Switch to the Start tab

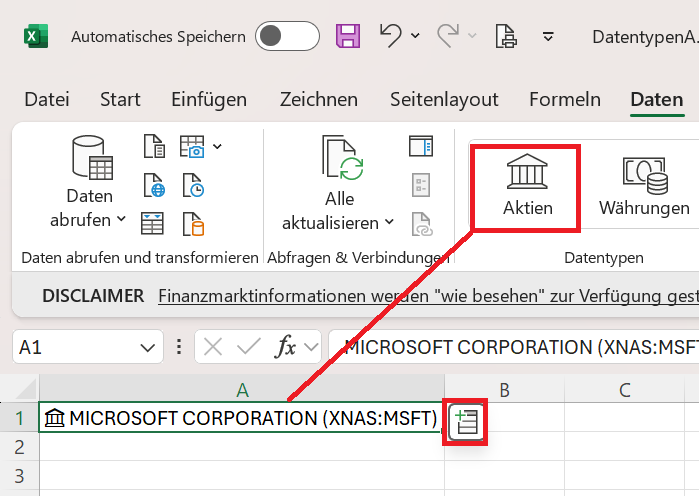point(120,99)
